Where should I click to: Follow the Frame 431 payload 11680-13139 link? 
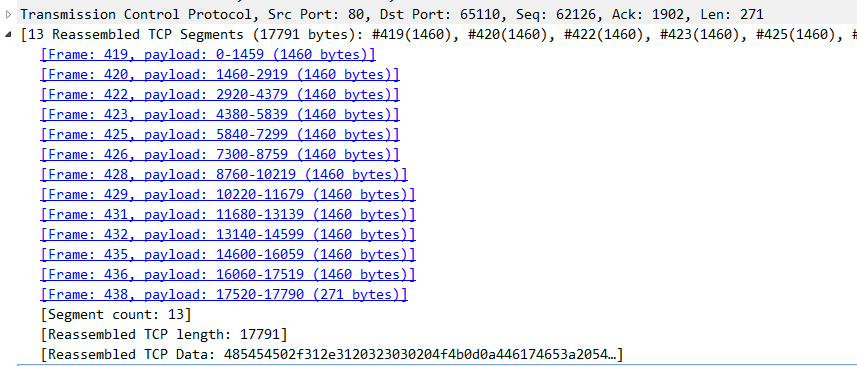(x=228, y=214)
